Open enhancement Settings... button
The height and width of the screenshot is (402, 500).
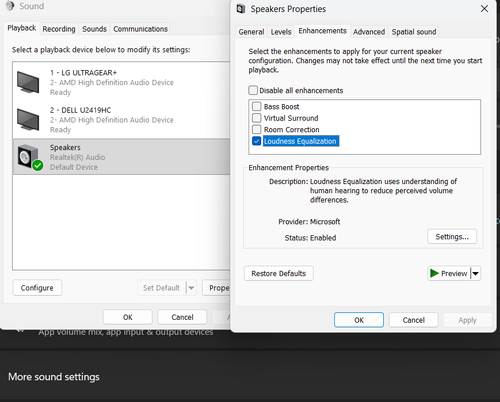click(452, 237)
